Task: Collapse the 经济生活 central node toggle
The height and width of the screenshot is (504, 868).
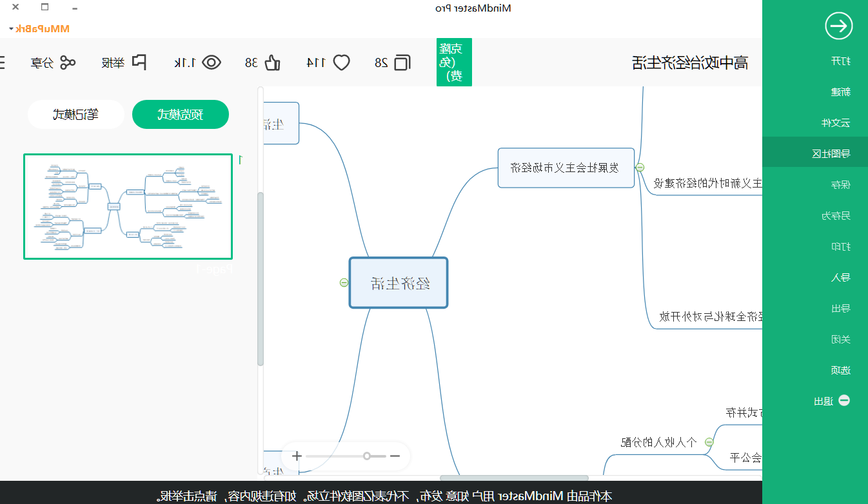Action: click(x=344, y=282)
